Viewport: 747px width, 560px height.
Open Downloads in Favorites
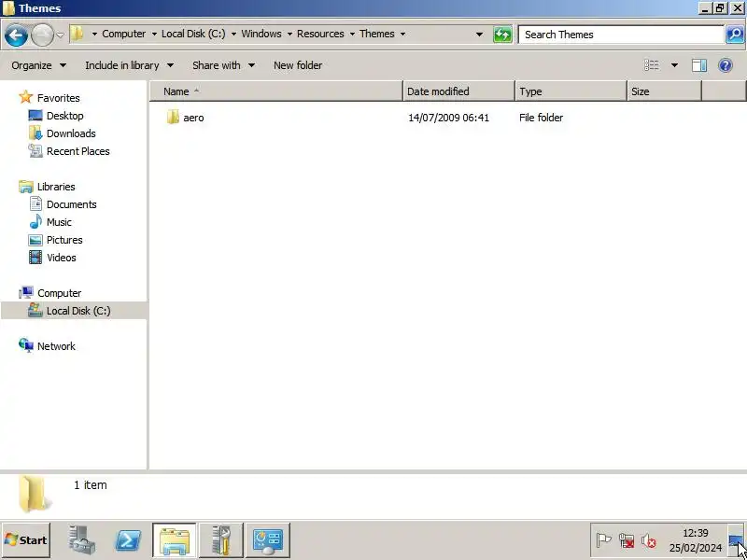[71, 133]
